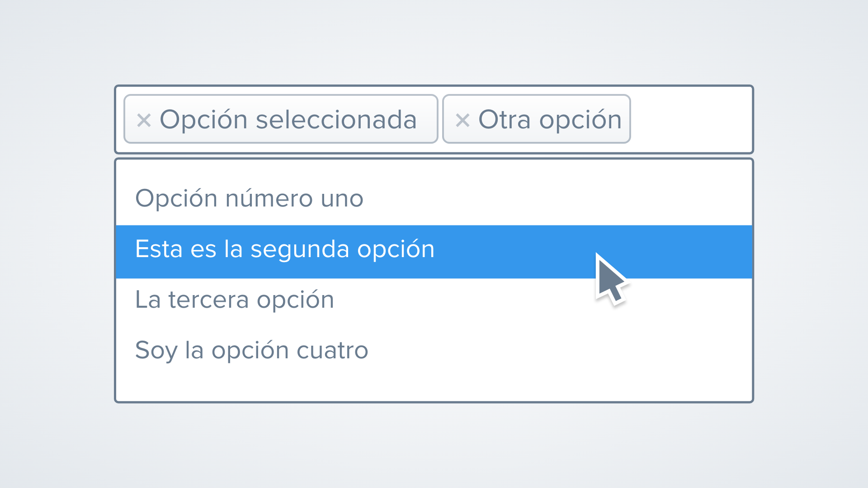The height and width of the screenshot is (488, 868).
Task: Choose the highlighted "Esta es la segunda opción"
Action: tap(285, 249)
